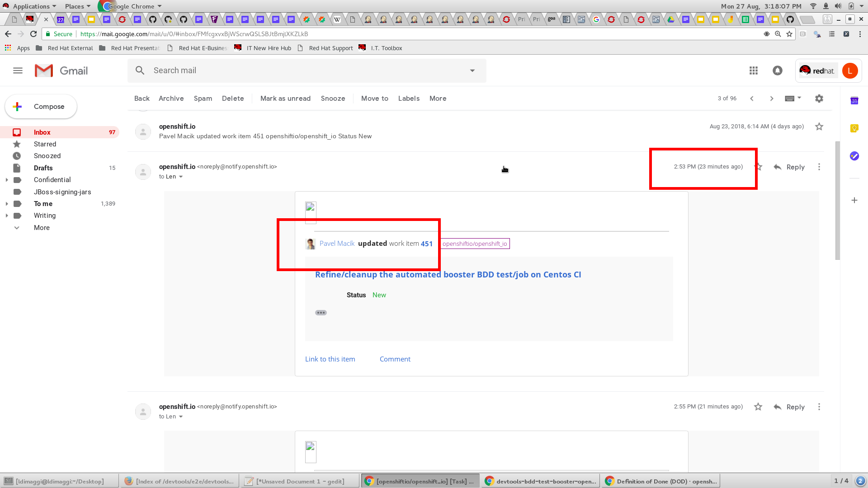Screen dimensions: 868x488
Task: Show trimmed content with ellipsis button
Action: (321, 312)
